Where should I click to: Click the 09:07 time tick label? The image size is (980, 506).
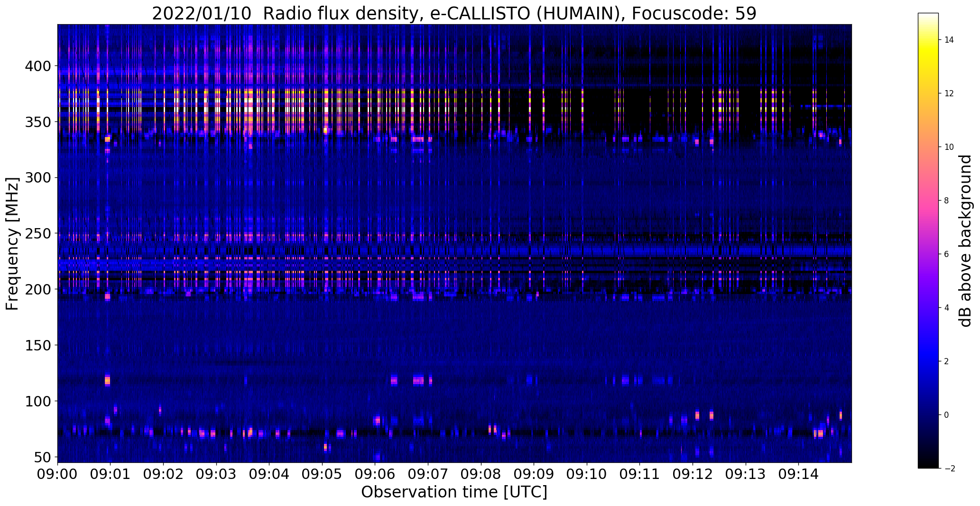coord(428,474)
